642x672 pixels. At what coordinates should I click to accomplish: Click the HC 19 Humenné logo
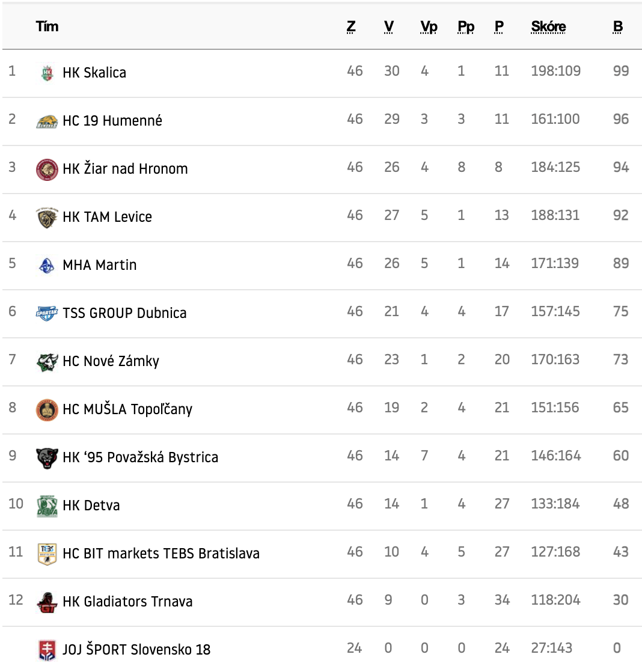click(x=47, y=121)
